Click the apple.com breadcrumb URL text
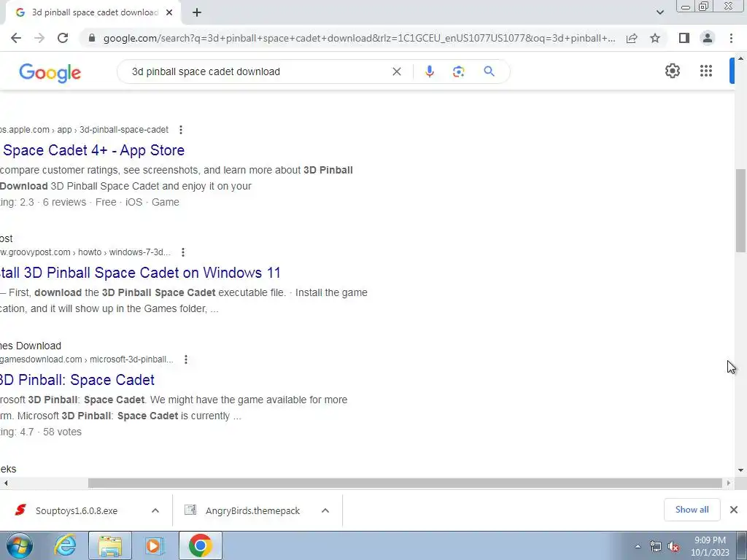 (x=85, y=130)
